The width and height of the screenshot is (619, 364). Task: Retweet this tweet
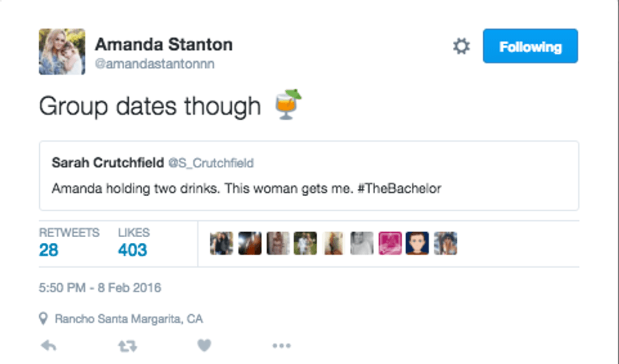coord(129,345)
